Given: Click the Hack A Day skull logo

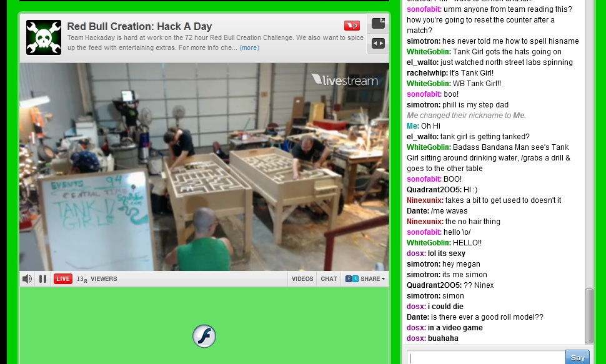Looking at the screenshot, I should point(44,37).
